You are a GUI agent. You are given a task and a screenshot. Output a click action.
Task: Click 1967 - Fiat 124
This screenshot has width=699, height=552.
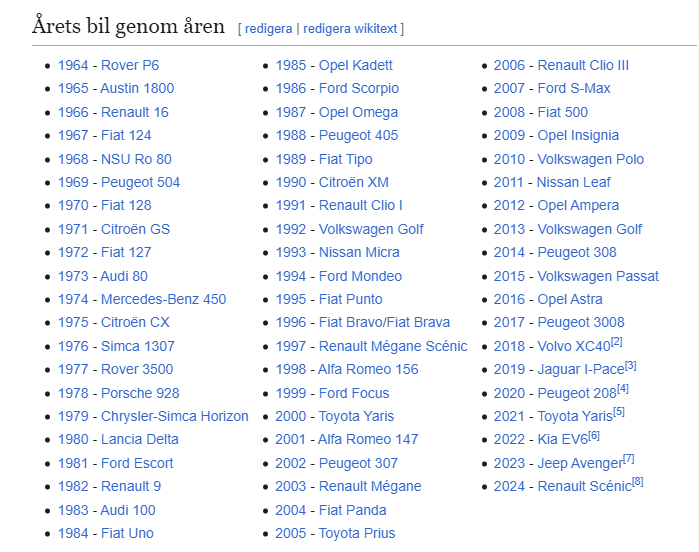coord(105,135)
